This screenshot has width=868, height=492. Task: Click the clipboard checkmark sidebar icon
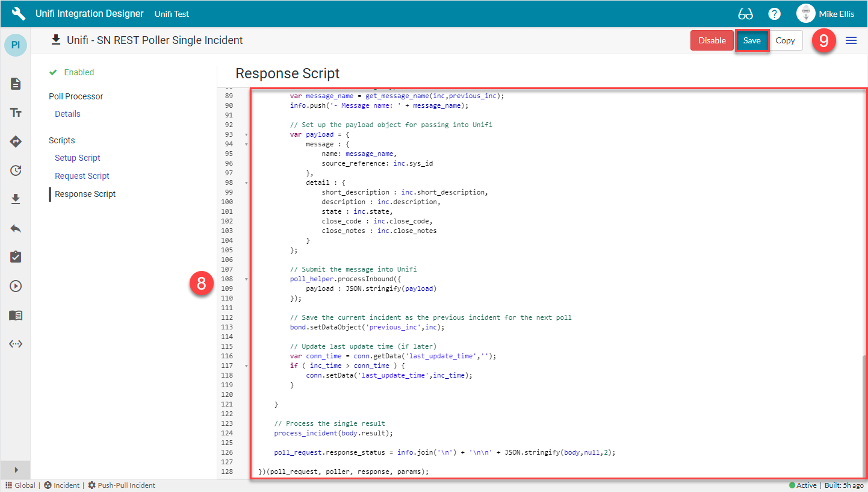(x=16, y=257)
